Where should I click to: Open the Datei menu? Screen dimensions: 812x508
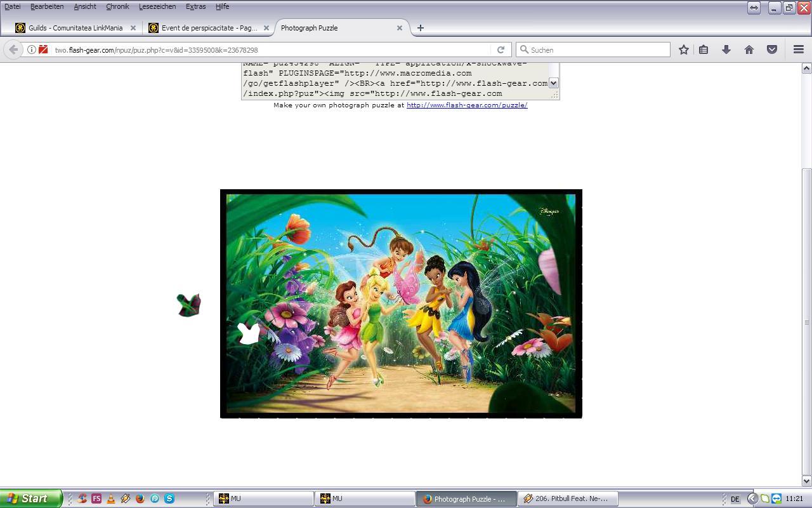click(x=12, y=6)
